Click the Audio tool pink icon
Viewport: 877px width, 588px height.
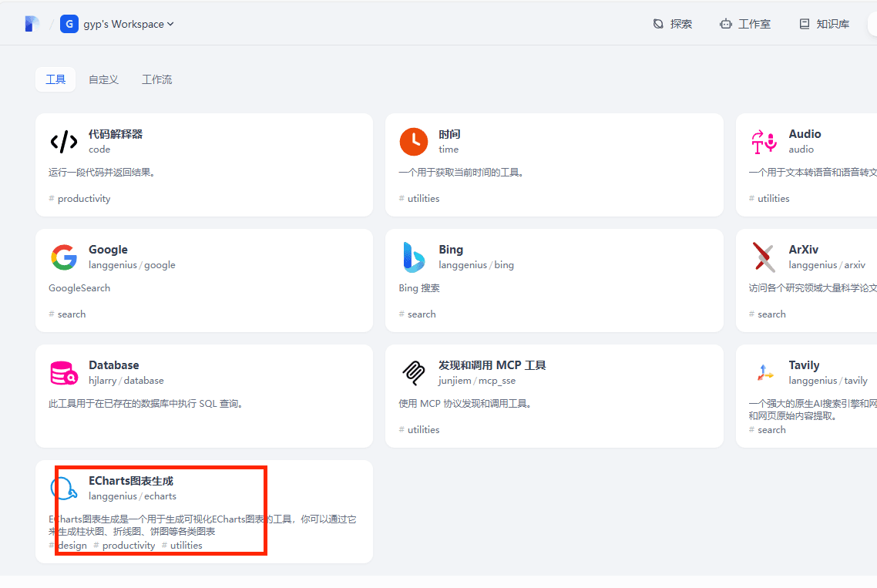pos(764,142)
